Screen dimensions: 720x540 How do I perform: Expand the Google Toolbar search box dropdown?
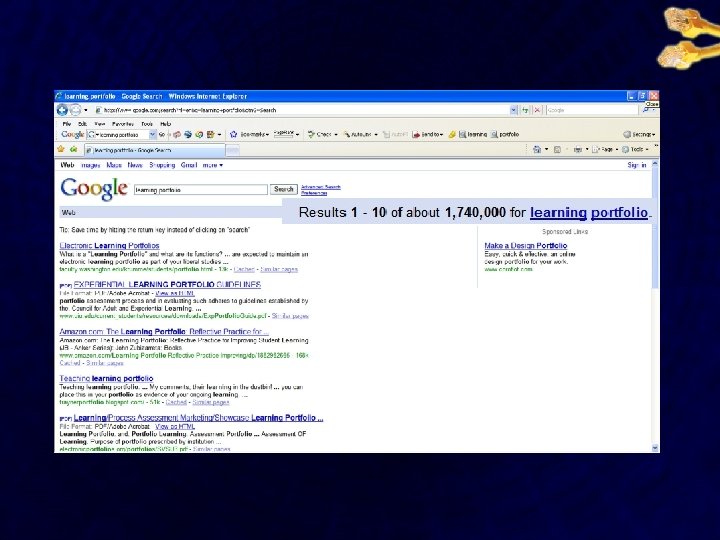[152, 135]
